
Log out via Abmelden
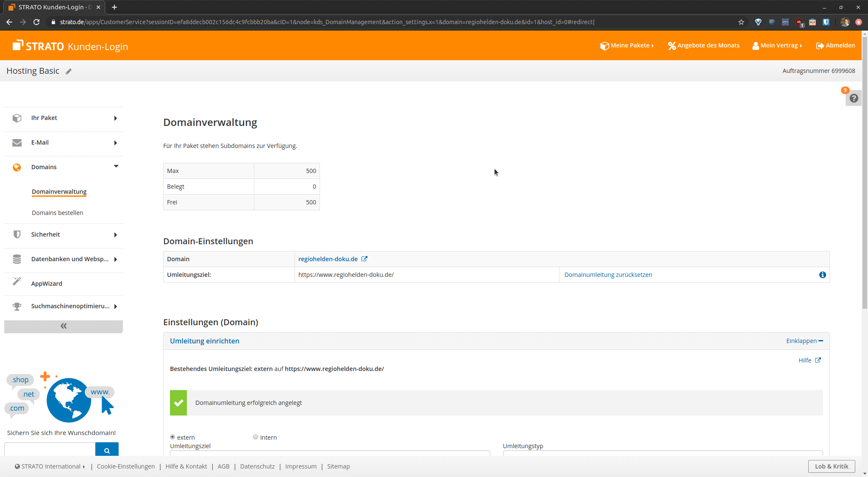click(x=835, y=45)
